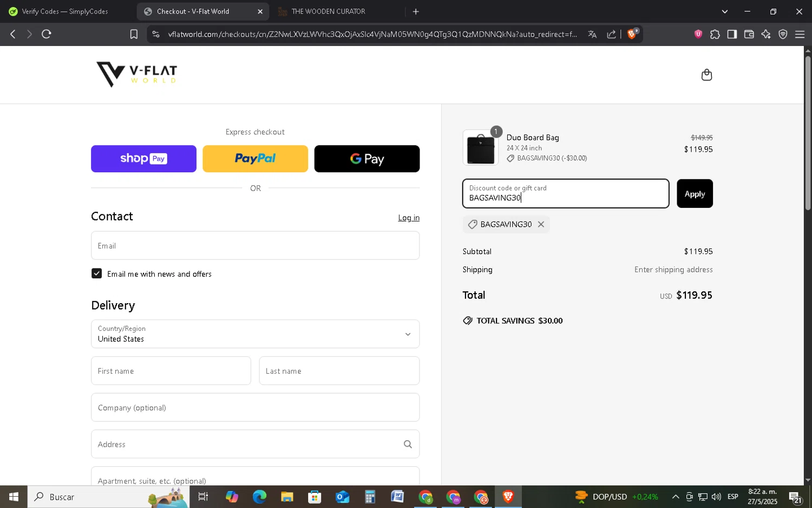The width and height of the screenshot is (812, 508).
Task: Click the V-Flat World logo
Action: (136, 74)
